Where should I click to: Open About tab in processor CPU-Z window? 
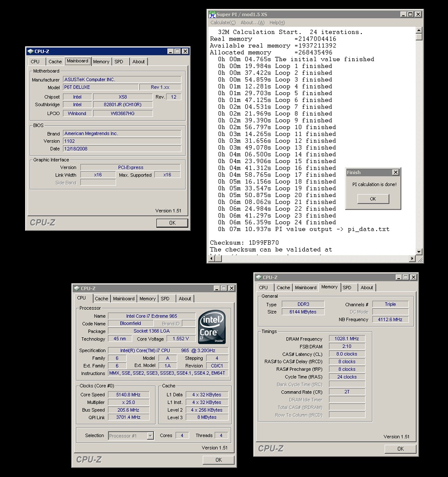pyautogui.click(x=185, y=299)
